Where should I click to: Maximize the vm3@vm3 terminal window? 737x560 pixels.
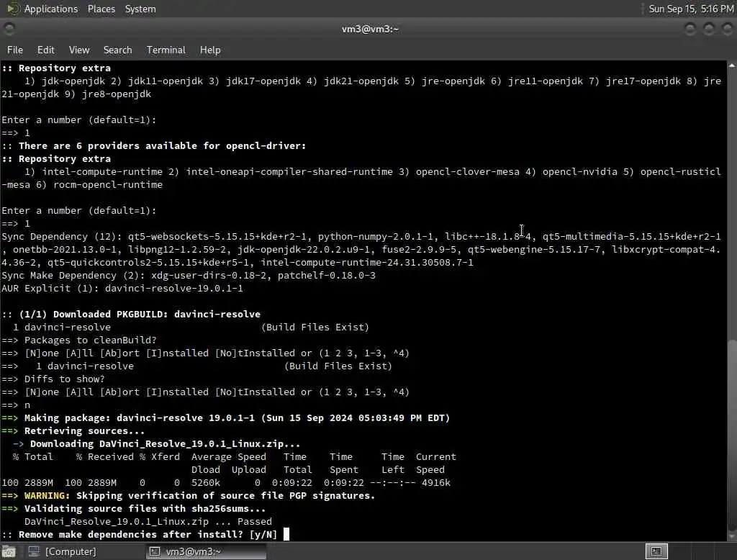[x=709, y=30]
